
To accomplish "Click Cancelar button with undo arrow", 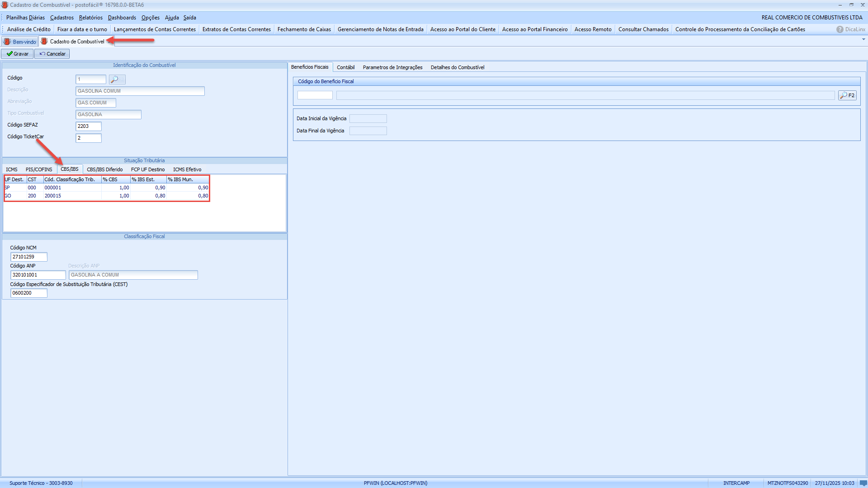I will click(x=52, y=54).
